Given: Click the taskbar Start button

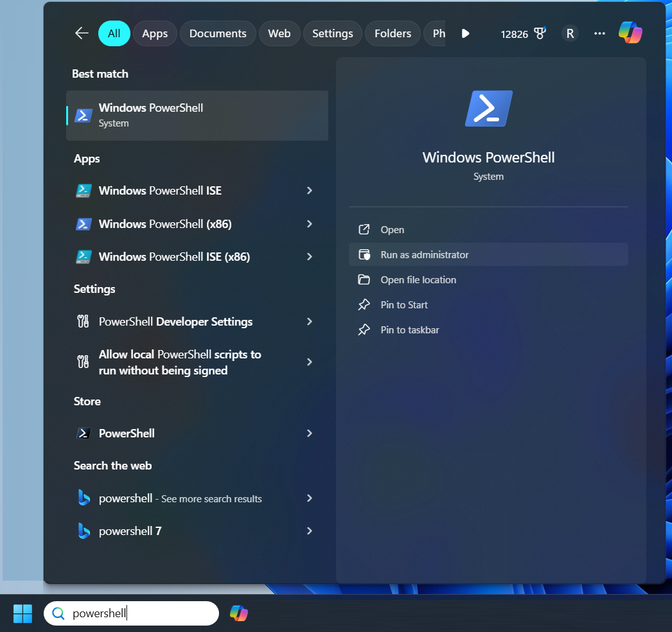Looking at the screenshot, I should coord(22,613).
